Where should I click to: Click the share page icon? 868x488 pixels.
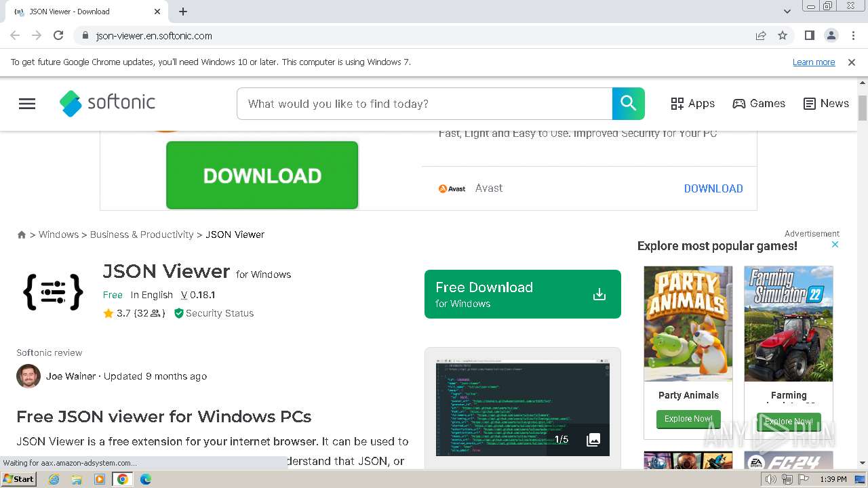tap(761, 35)
